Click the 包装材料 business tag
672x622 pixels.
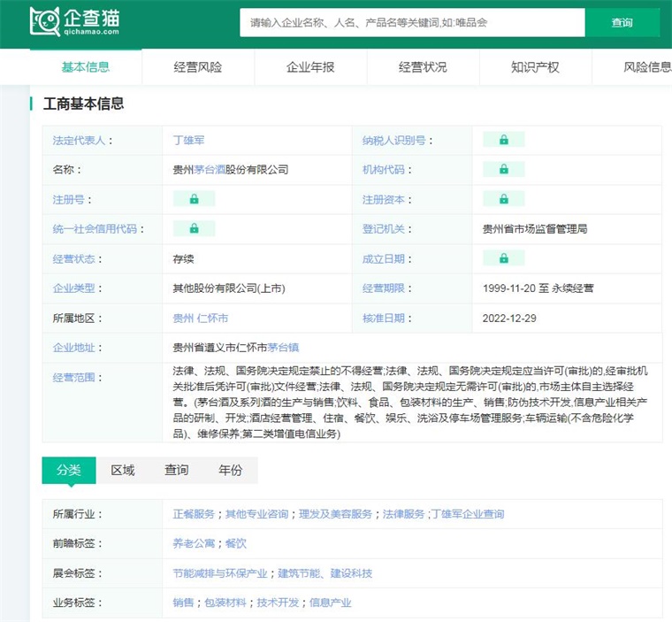(x=225, y=603)
